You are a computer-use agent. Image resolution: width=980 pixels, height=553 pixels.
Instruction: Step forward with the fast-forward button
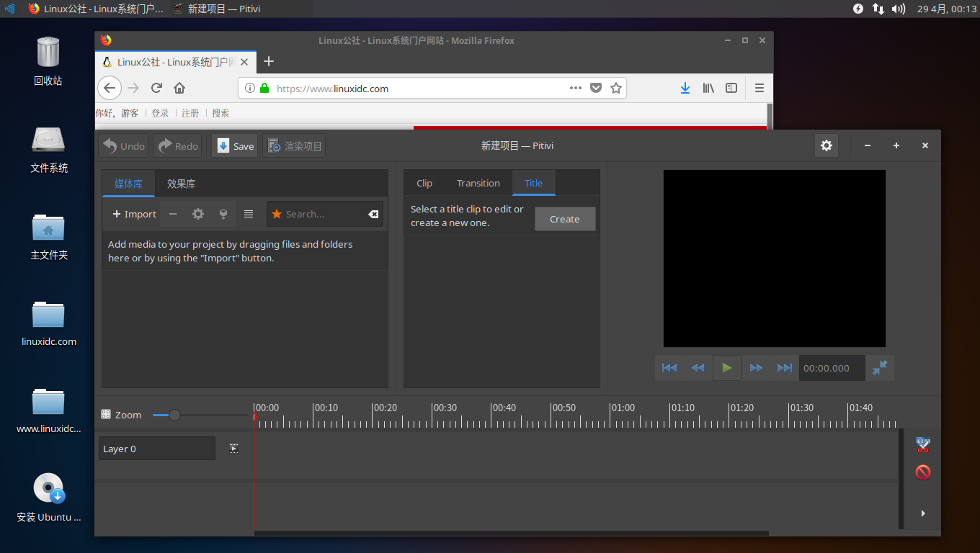[756, 368]
